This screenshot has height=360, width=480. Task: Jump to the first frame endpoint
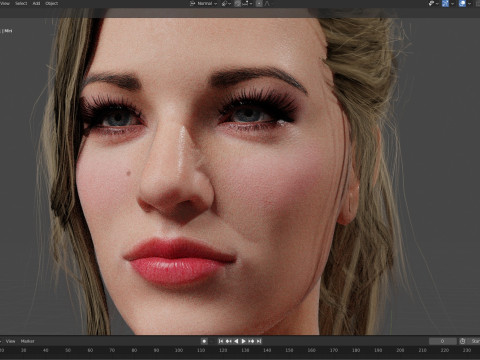pos(221,341)
